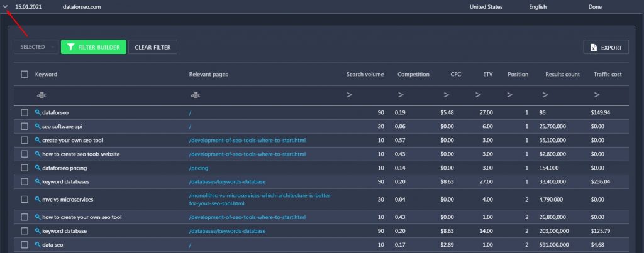The image size is (644, 253).
Task: Check 'how to create your own seo tool' row
Action: (x=25, y=217)
